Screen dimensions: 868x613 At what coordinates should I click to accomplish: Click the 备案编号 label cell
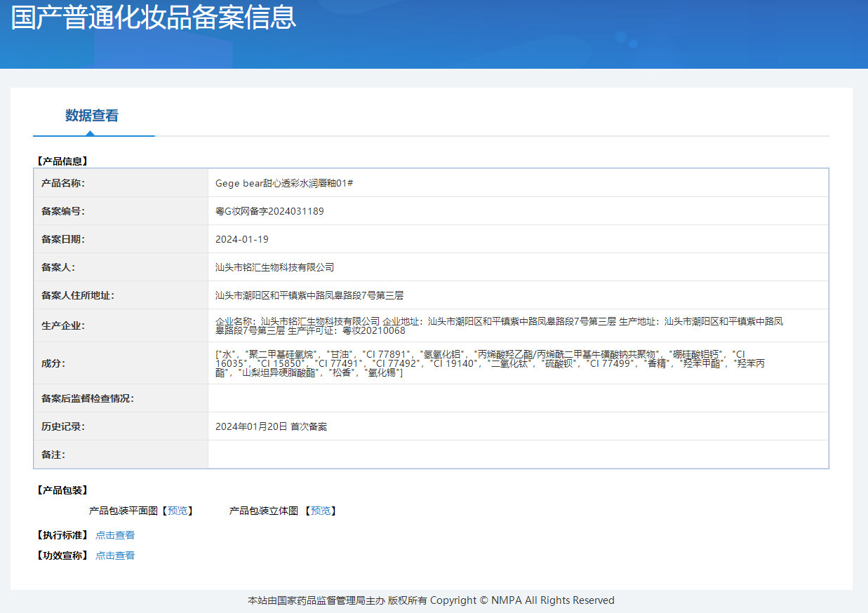pyautogui.click(x=121, y=211)
